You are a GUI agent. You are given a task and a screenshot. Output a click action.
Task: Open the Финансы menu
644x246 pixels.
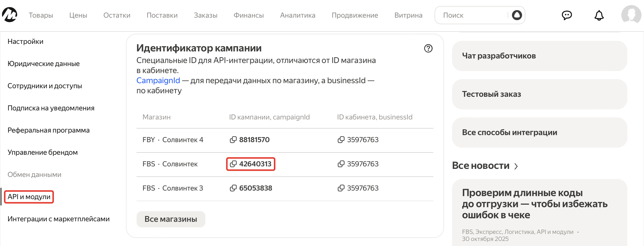249,15
